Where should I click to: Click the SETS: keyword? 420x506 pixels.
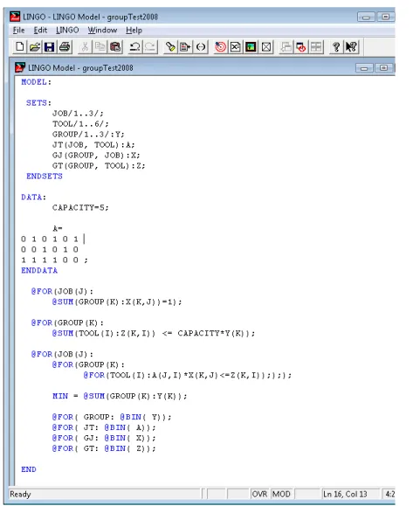tap(38, 103)
